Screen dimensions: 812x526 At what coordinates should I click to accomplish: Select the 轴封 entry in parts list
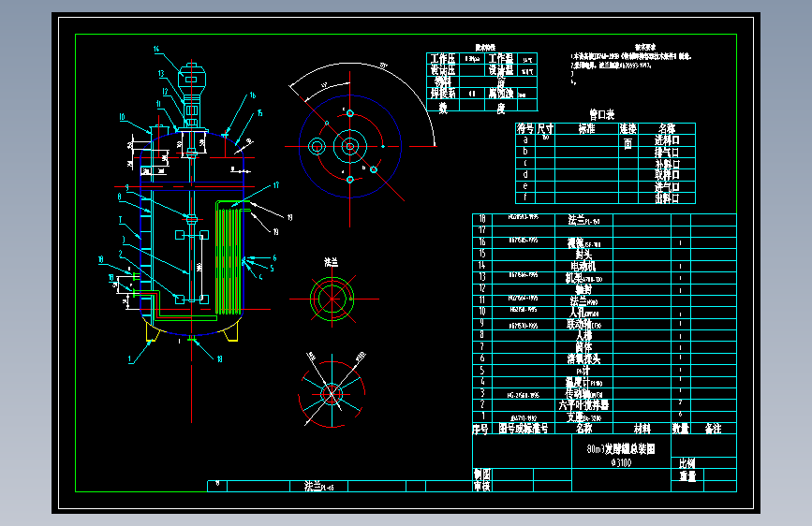583,289
